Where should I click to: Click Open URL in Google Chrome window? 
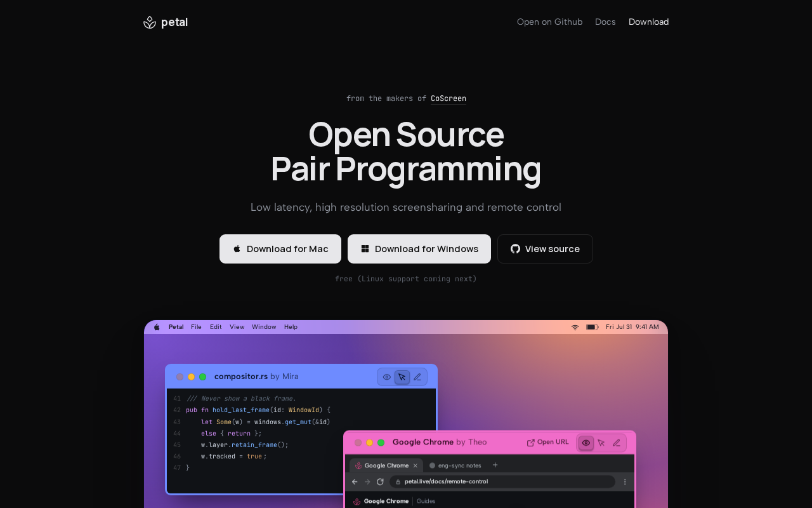548,443
